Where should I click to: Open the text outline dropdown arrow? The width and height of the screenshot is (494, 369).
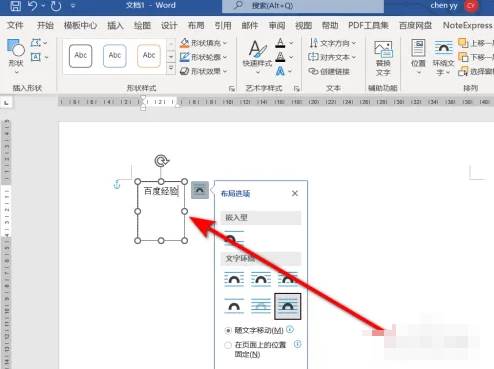[291, 57]
